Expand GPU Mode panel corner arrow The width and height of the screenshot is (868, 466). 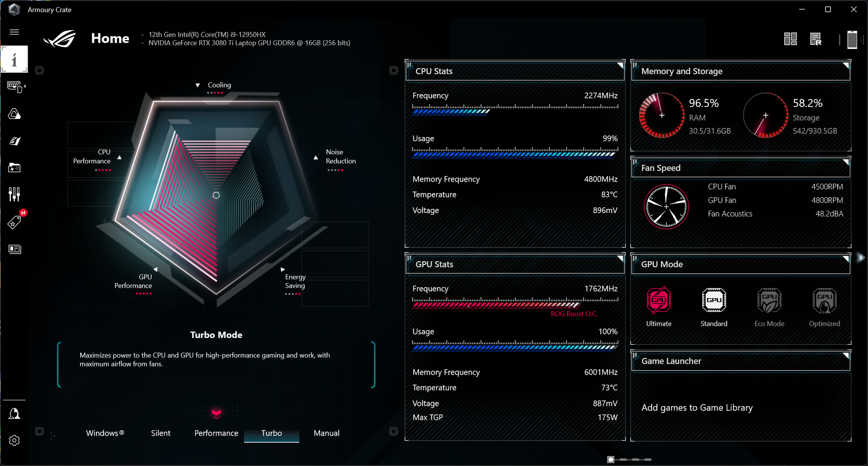(845, 258)
